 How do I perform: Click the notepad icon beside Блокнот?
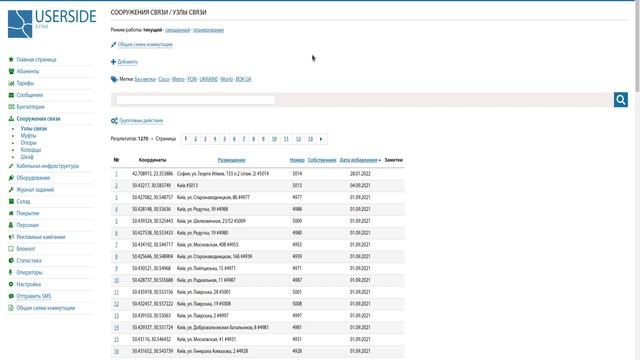[11, 249]
